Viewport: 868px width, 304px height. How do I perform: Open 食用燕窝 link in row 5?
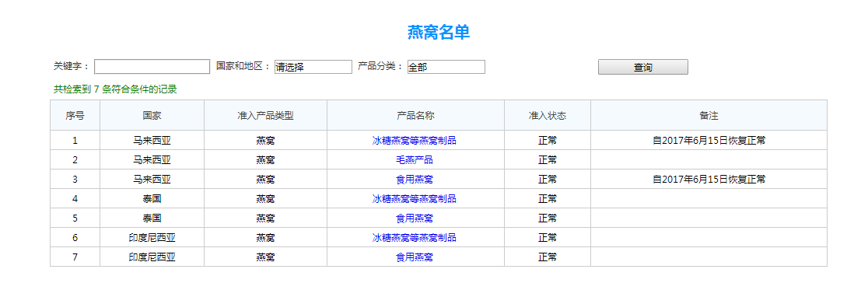click(414, 218)
